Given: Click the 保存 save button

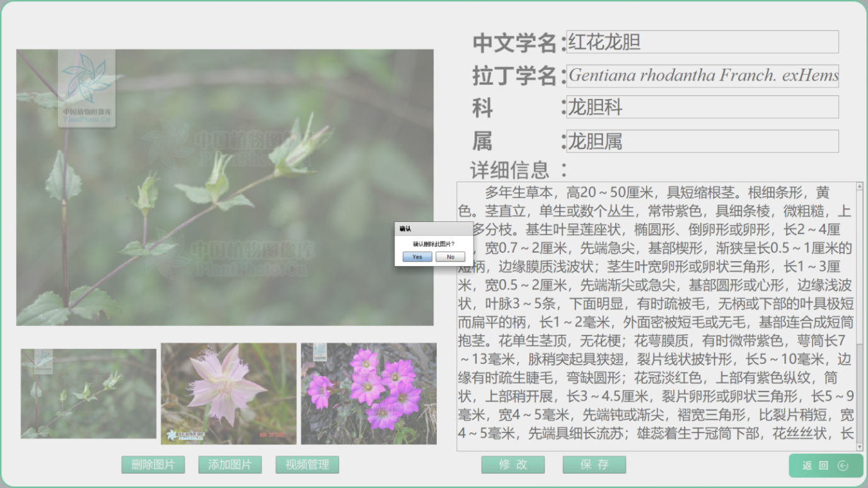Looking at the screenshot, I should pos(594,465).
